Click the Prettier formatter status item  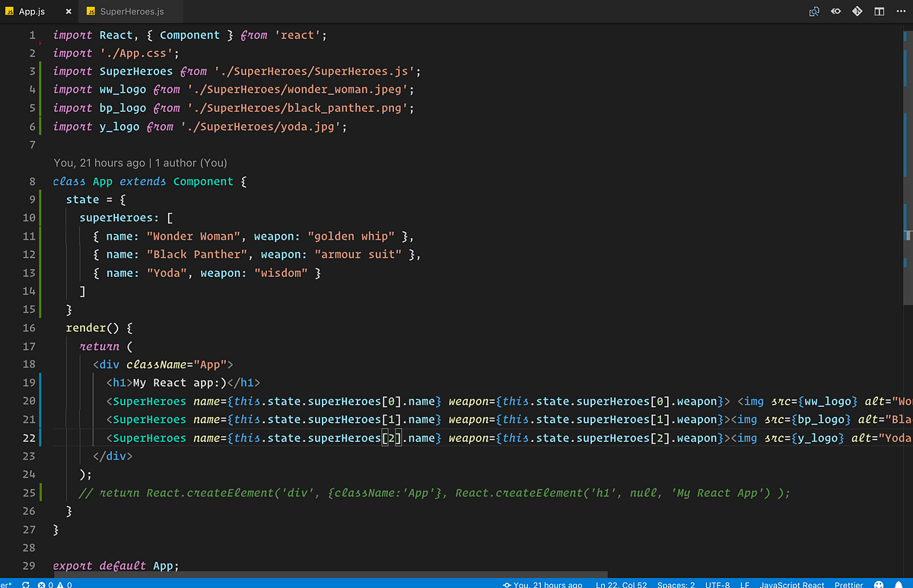[848, 584]
